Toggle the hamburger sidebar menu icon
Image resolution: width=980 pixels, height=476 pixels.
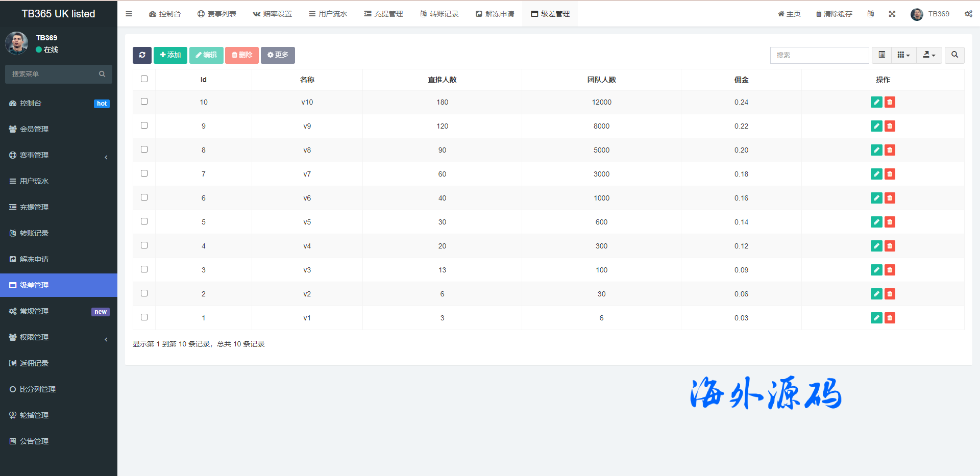pyautogui.click(x=129, y=14)
